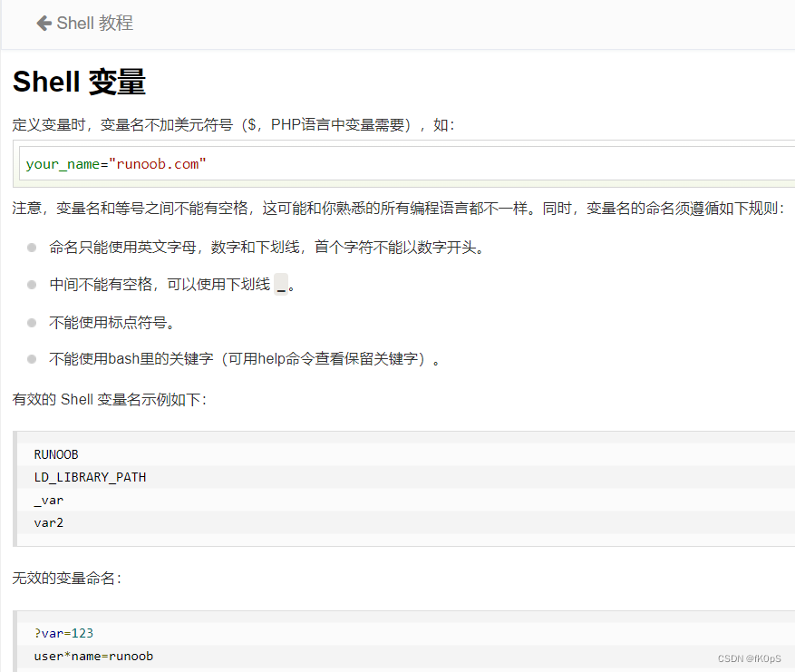The image size is (795, 672).
Task: Click the RUNOOB entry in the example list
Action: (x=56, y=454)
